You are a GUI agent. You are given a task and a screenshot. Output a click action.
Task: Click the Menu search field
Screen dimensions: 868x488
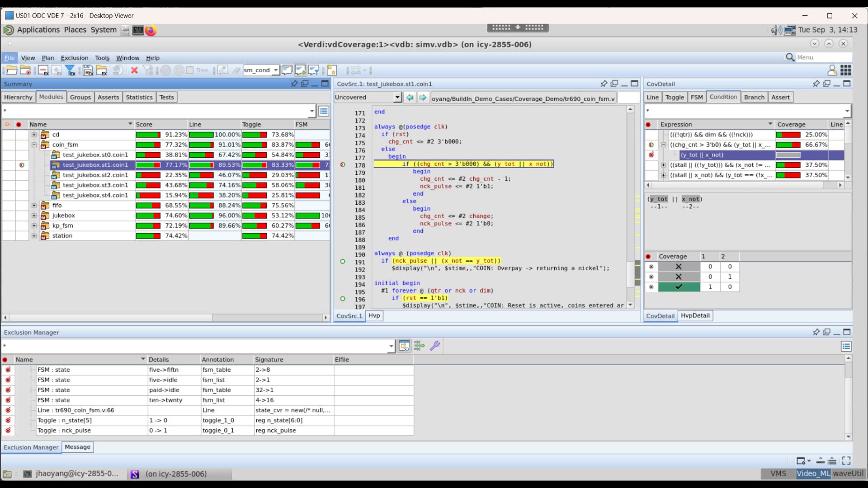[x=823, y=57]
